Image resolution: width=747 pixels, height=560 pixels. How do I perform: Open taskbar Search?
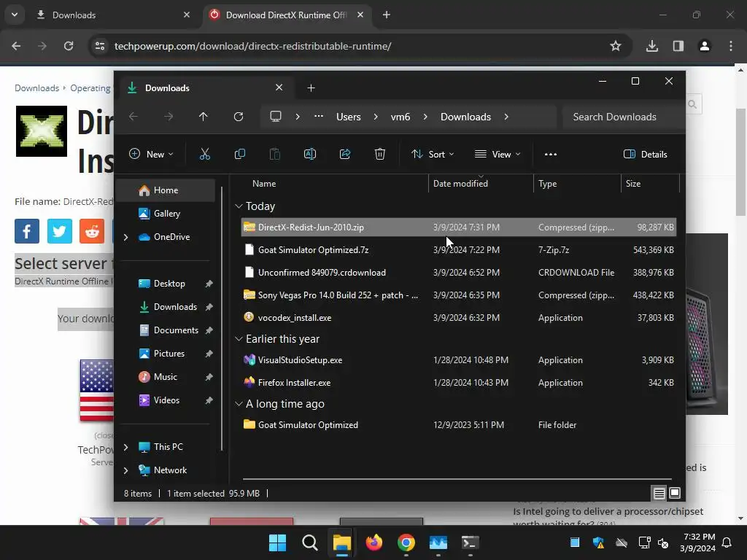[x=309, y=542]
